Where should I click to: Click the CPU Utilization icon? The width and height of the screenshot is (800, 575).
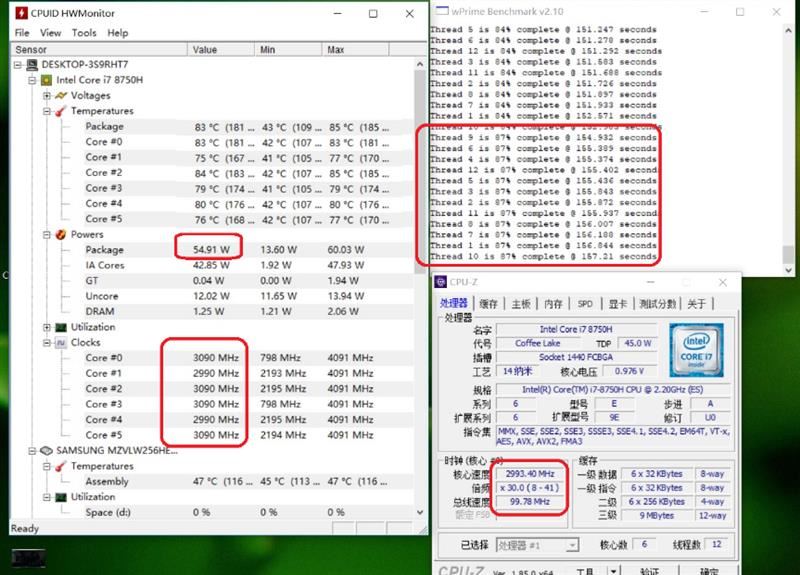click(x=61, y=327)
